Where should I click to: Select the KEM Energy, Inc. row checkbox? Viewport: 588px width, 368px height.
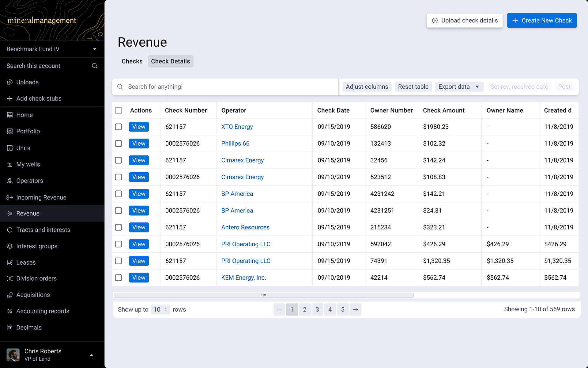pyautogui.click(x=119, y=278)
